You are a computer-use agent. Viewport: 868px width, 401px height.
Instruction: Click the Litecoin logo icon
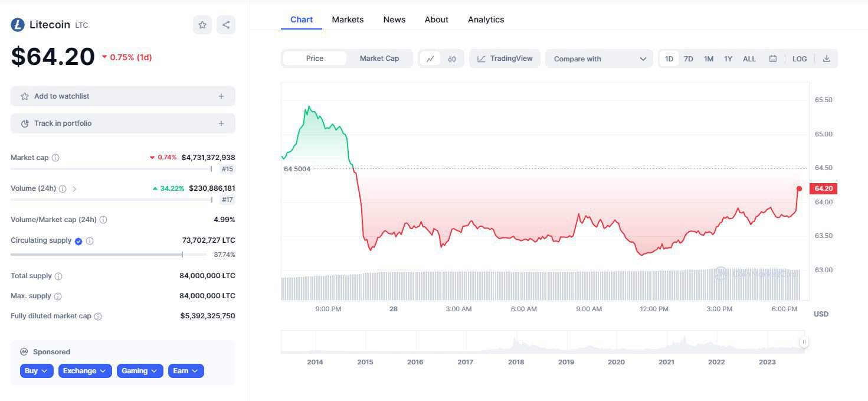click(x=18, y=25)
